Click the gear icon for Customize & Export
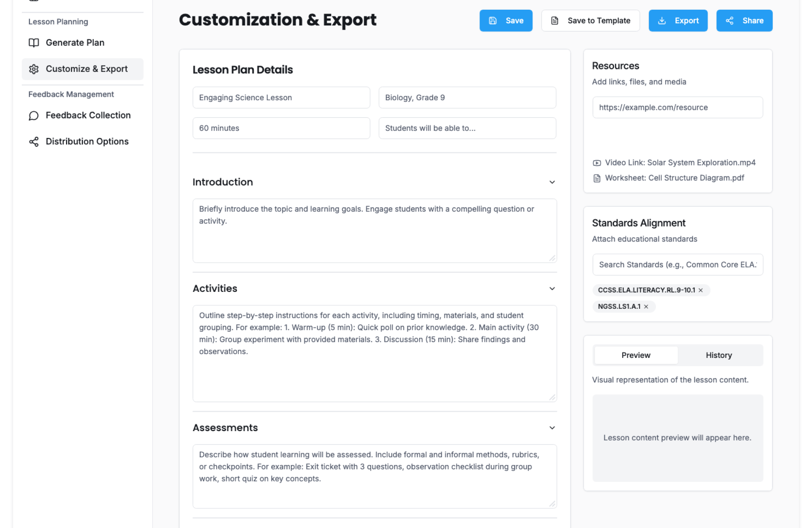 (x=34, y=69)
